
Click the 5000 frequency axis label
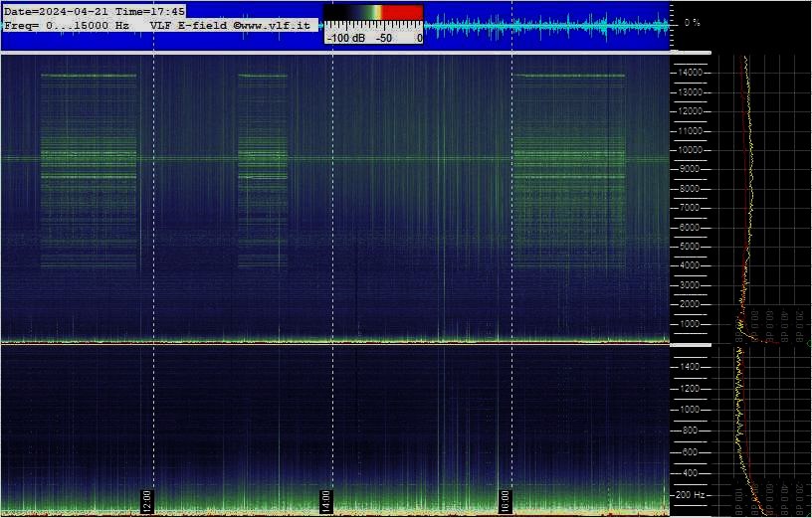pos(690,247)
